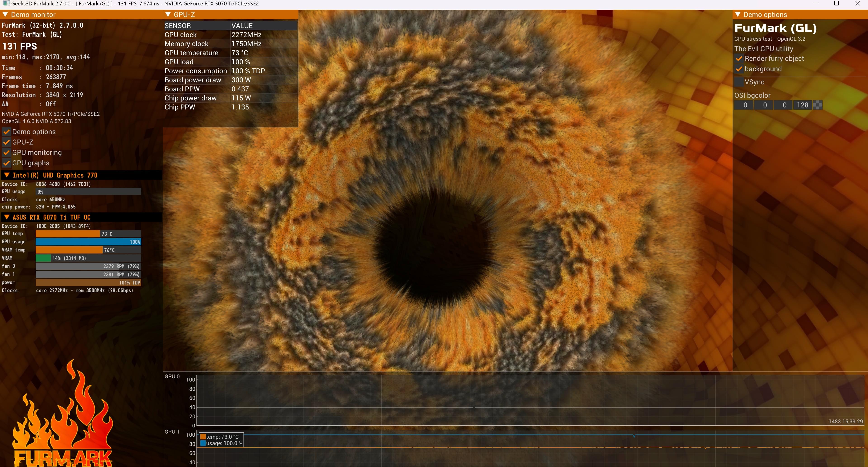The image size is (868, 467).
Task: Uncheck the GPU monitoring checkbox
Action: [6, 153]
